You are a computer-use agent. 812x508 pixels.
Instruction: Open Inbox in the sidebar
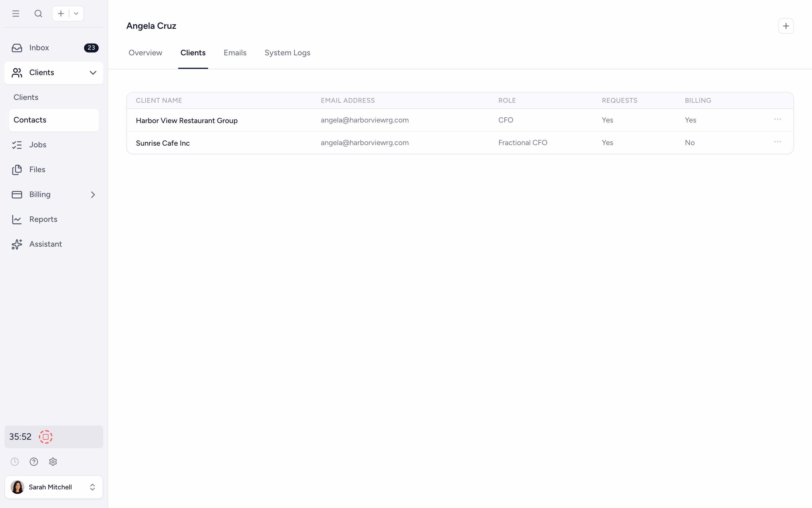[54, 48]
